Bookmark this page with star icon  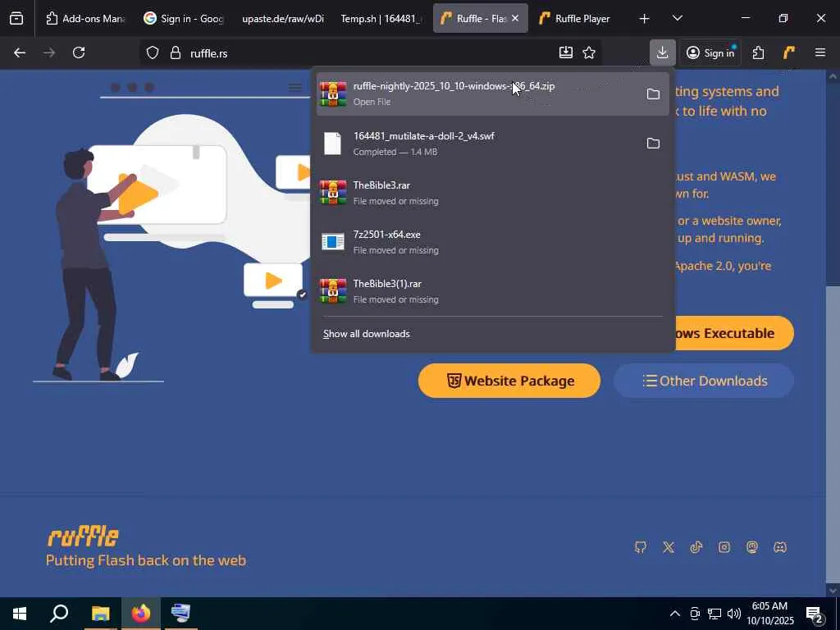pos(589,52)
